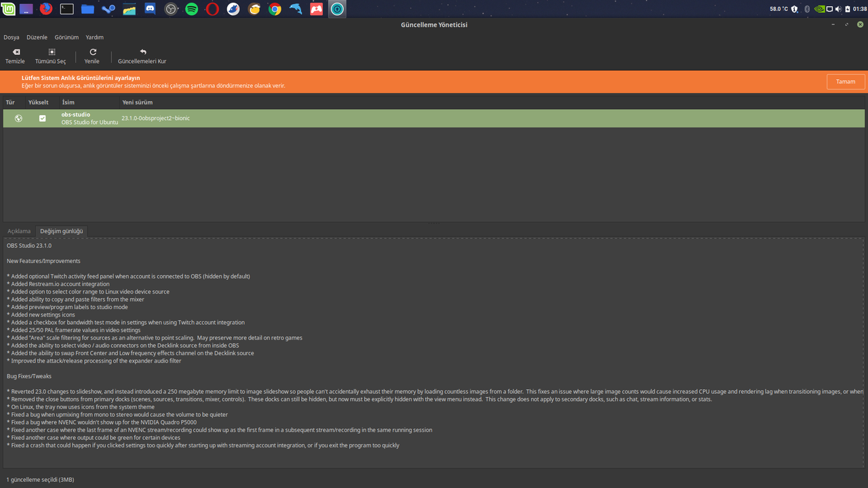This screenshot has height=488, width=868.
Task: Open the red gamepad app icon
Action: (x=316, y=9)
